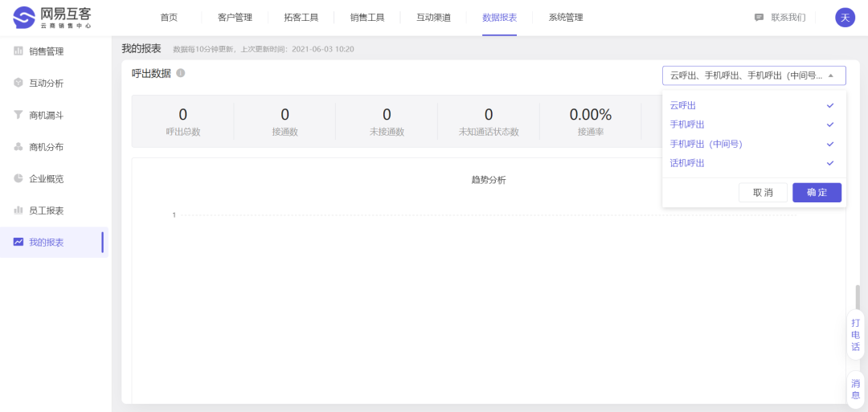Image resolution: width=868 pixels, height=412 pixels.
Task: Click the 商机分布 sidebar icon
Action: point(18,147)
